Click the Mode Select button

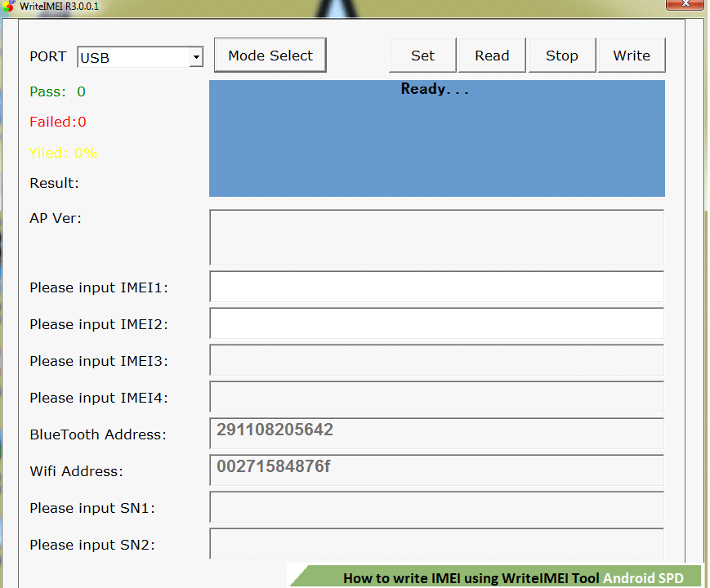[270, 56]
